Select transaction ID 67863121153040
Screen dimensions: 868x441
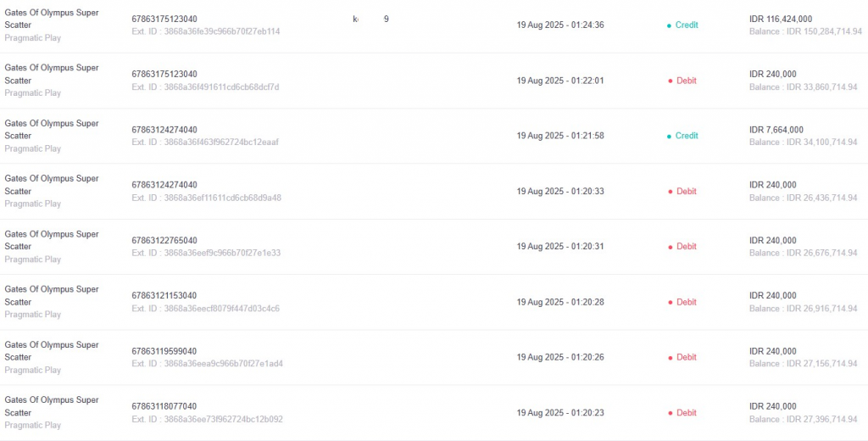[x=164, y=296]
